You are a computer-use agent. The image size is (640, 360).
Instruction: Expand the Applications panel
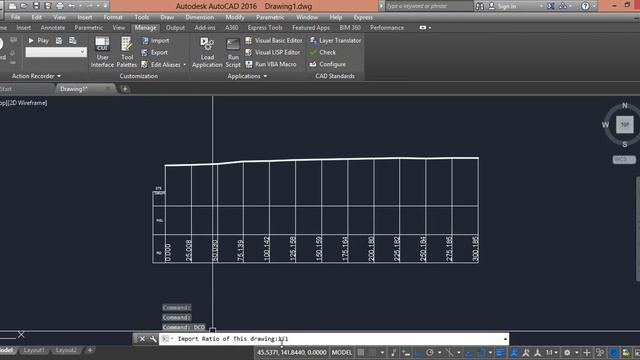247,76
